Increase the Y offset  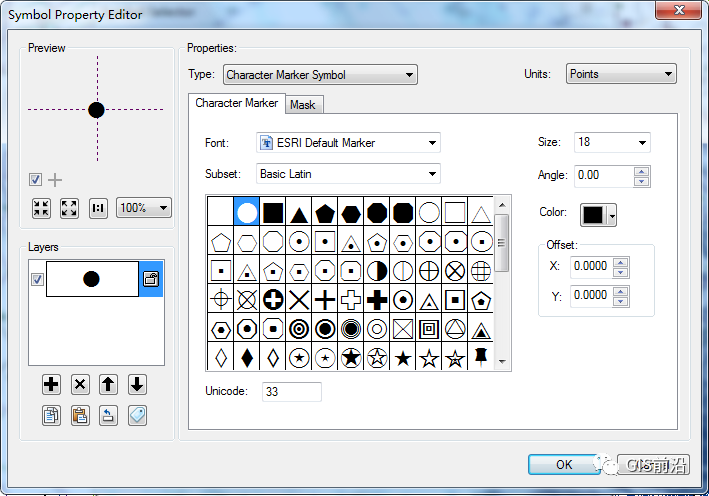coord(620,291)
